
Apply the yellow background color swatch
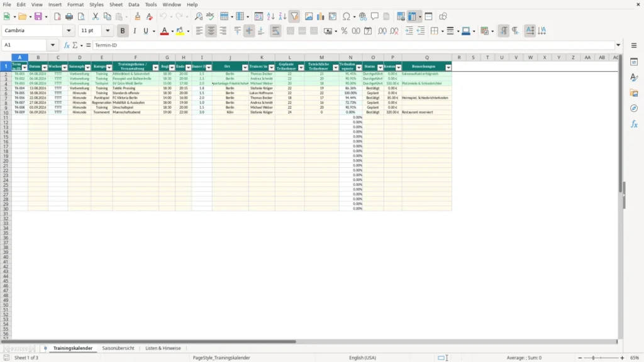pos(180,31)
